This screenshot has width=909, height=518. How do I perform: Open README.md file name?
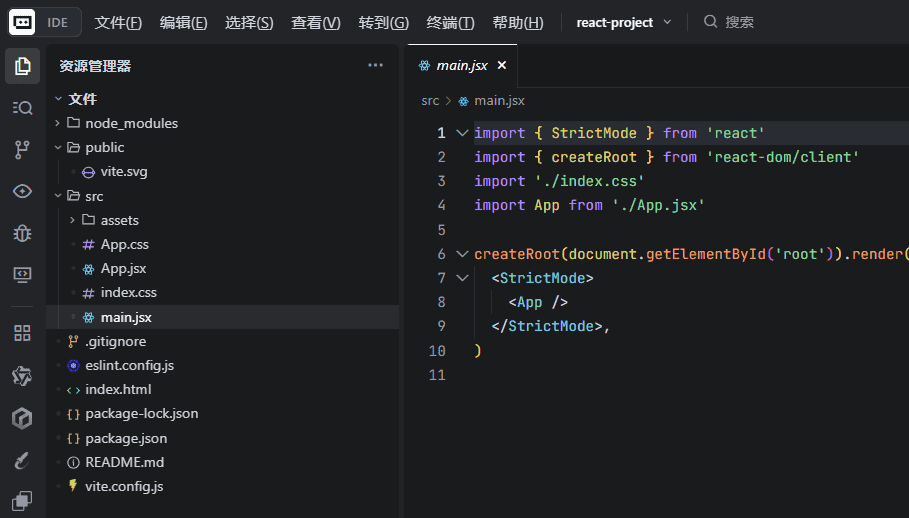coord(125,462)
